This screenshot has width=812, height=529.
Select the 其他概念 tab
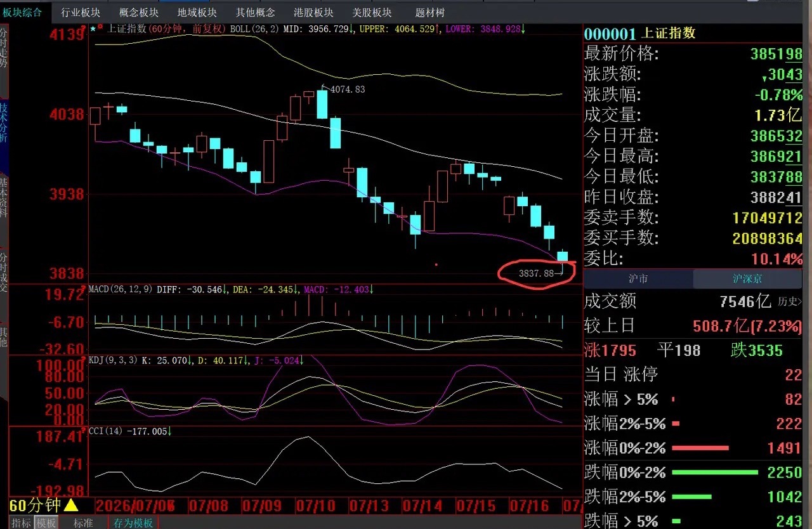[x=255, y=12]
